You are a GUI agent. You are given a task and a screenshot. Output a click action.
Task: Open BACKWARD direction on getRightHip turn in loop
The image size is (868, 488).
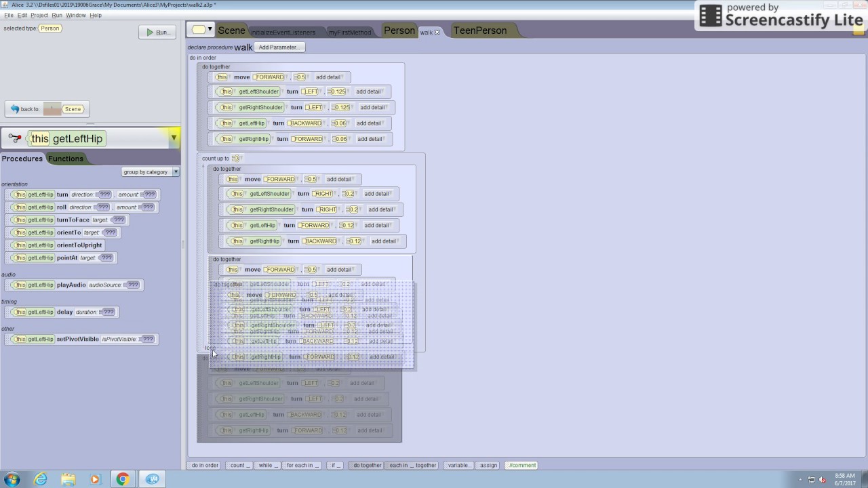[321, 241]
